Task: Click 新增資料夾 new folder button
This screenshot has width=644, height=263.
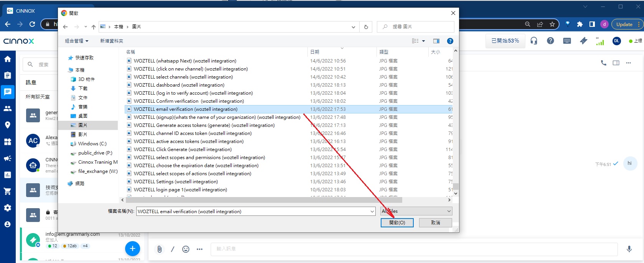Action: point(111,41)
